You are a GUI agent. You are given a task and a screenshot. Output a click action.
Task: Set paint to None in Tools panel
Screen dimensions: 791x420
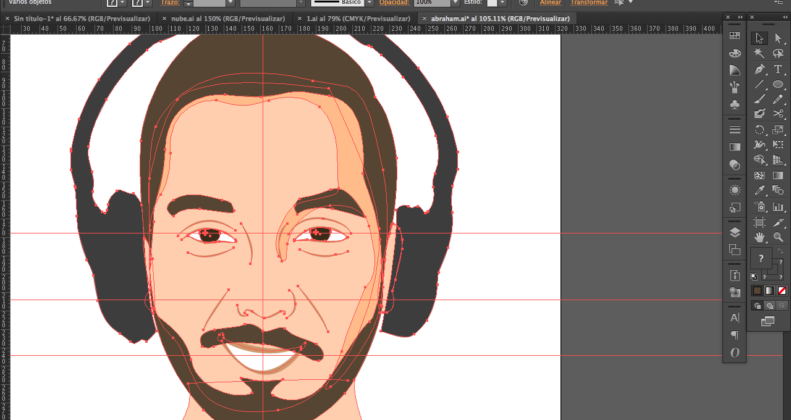(780, 291)
